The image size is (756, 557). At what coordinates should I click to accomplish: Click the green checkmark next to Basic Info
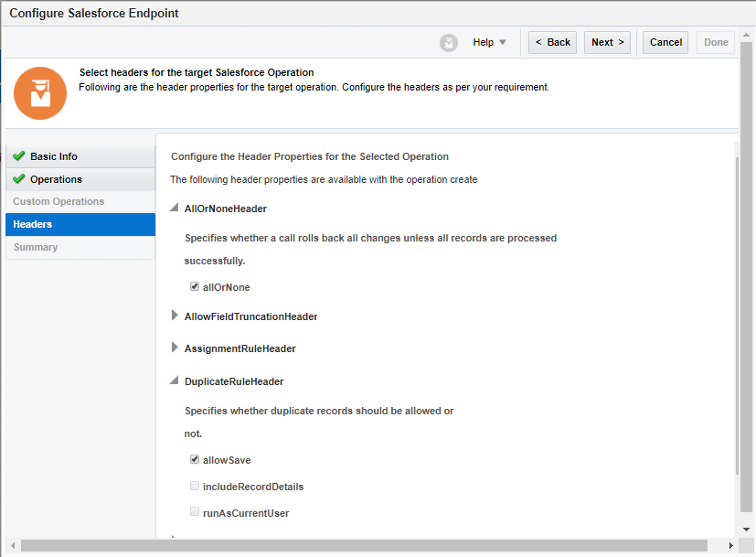click(x=19, y=155)
